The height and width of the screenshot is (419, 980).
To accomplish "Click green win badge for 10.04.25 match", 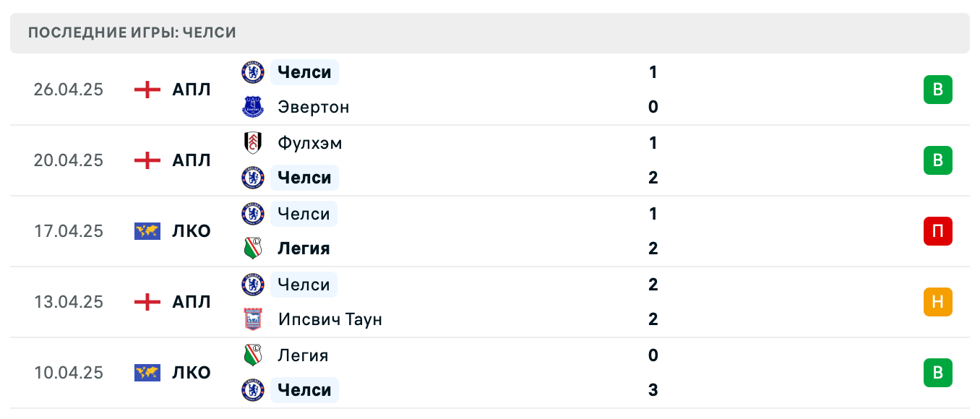I will point(937,373).
